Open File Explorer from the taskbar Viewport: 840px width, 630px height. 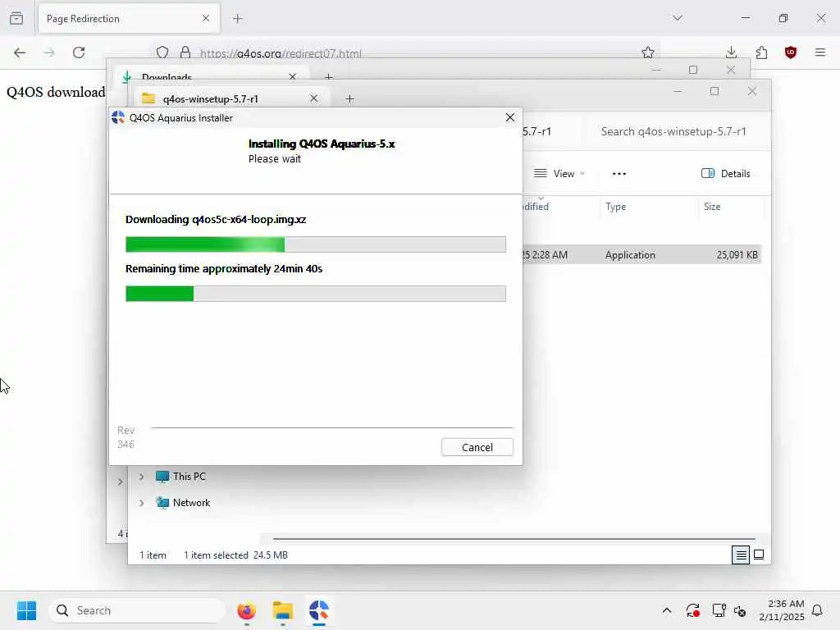[x=283, y=610]
